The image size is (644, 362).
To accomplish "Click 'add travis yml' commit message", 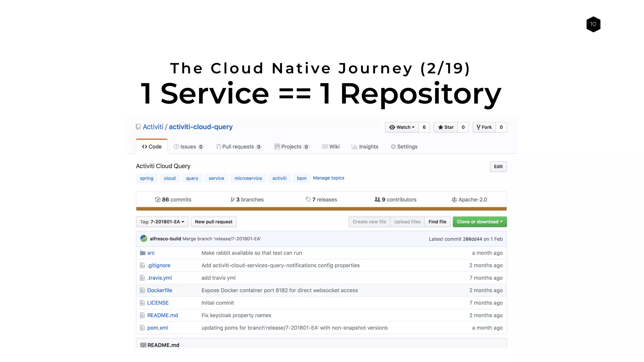I will click(x=219, y=278).
